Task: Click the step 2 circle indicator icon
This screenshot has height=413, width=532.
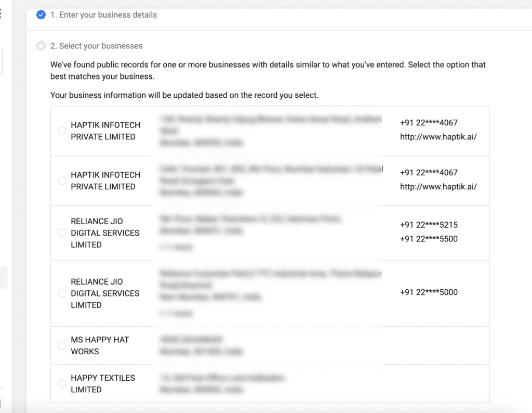Action: click(41, 46)
